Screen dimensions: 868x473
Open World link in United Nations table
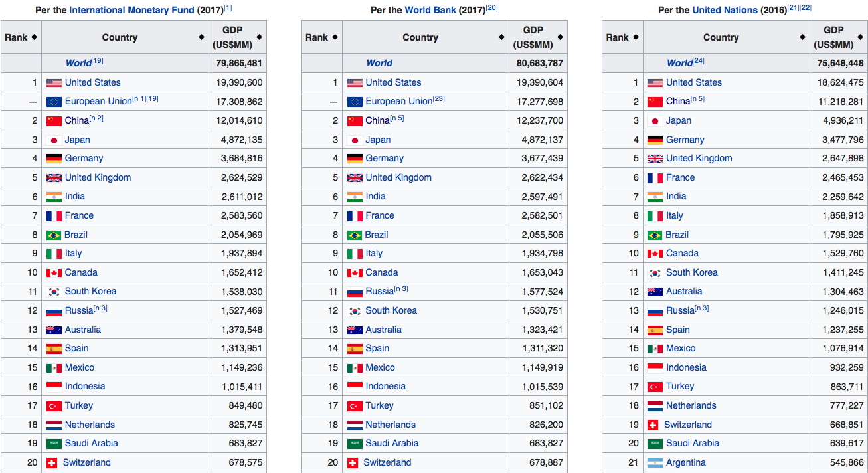point(679,63)
